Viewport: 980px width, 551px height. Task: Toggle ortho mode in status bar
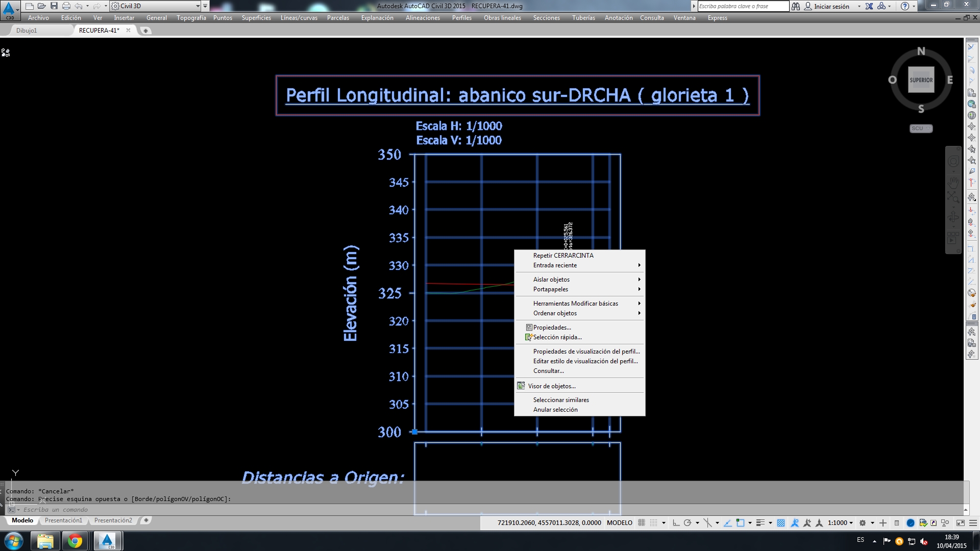(x=676, y=523)
